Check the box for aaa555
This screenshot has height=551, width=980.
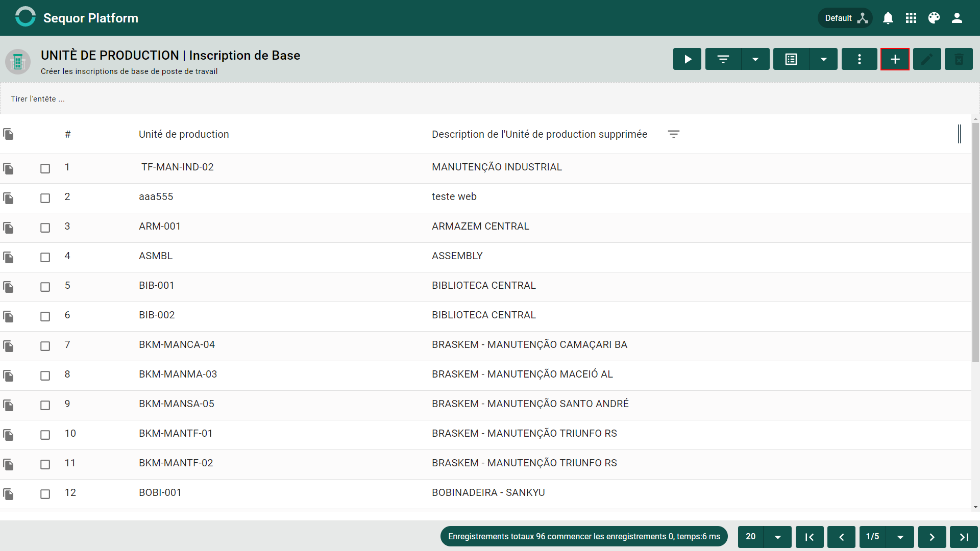point(45,198)
